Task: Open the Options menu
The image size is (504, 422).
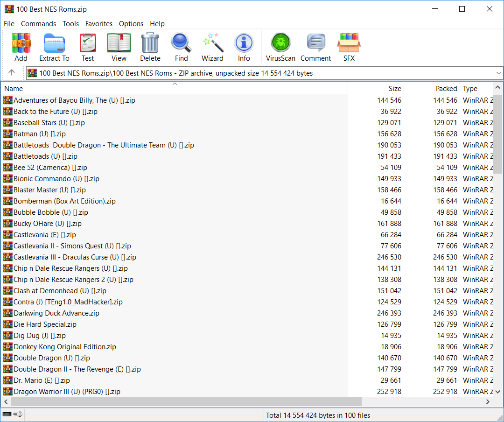Action: 131,24
